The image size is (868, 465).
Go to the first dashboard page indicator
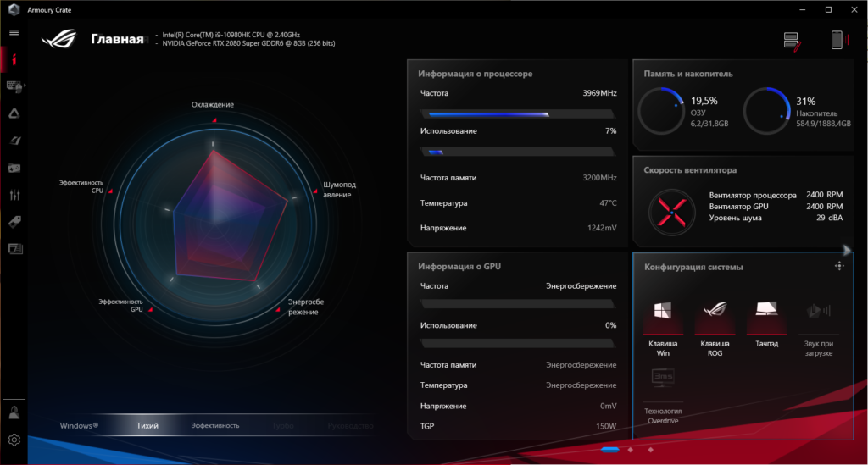tap(610, 450)
